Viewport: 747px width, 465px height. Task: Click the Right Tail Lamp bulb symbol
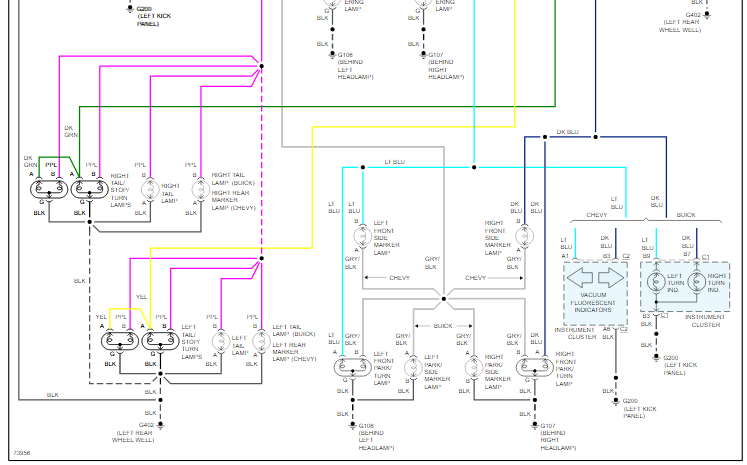pos(150,189)
